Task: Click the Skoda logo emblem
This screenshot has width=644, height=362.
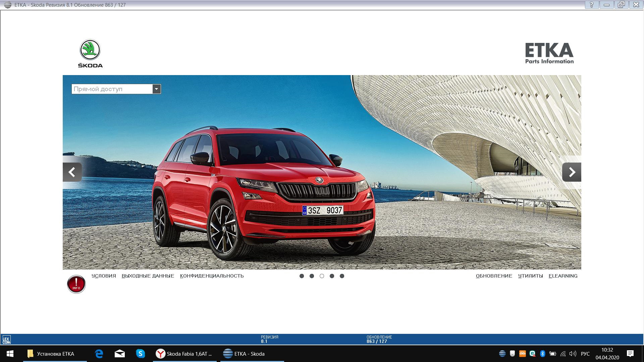Action: click(x=90, y=50)
